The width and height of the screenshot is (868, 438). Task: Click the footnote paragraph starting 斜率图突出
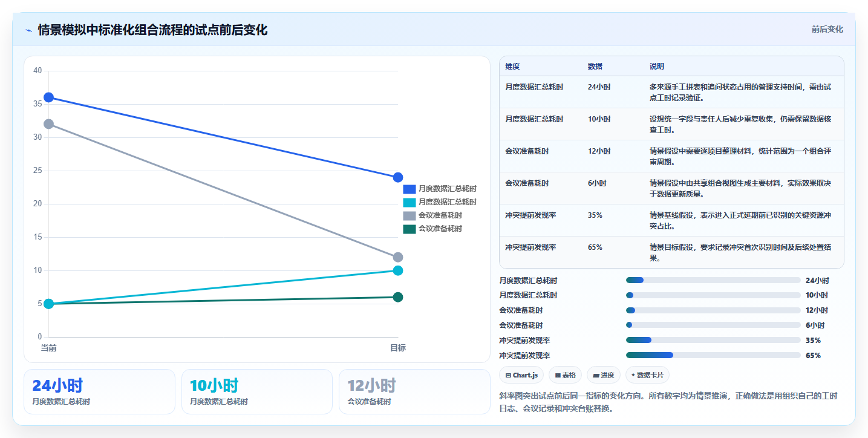point(668,402)
